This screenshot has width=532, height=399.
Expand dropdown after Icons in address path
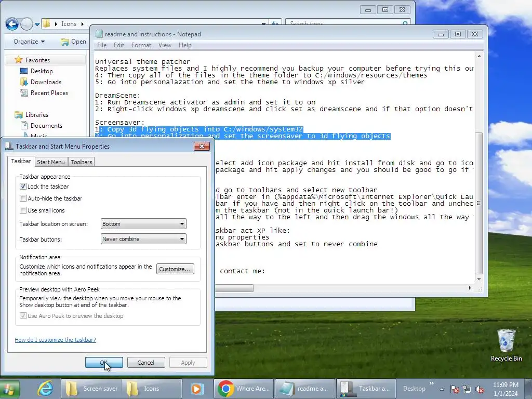click(x=82, y=24)
